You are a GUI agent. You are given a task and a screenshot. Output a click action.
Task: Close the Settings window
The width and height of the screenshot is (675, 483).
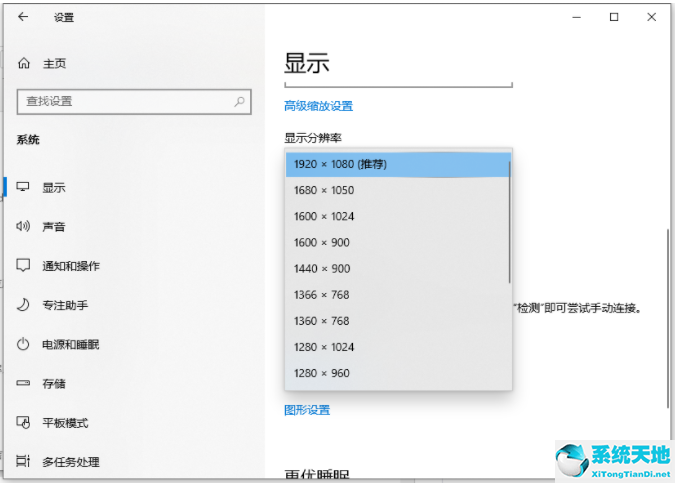click(x=651, y=17)
